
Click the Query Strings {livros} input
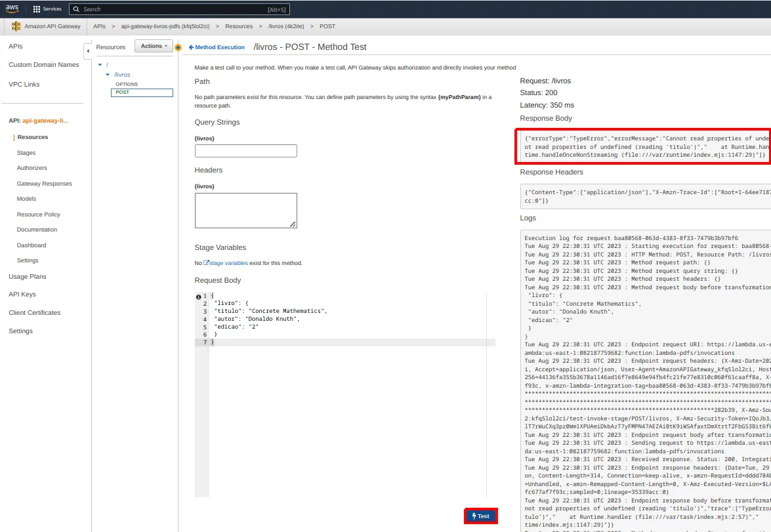click(246, 151)
